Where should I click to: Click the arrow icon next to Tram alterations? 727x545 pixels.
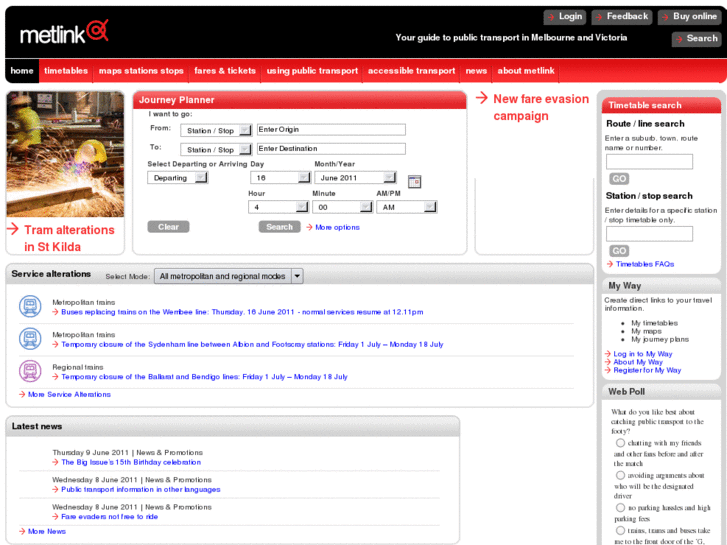point(13,229)
